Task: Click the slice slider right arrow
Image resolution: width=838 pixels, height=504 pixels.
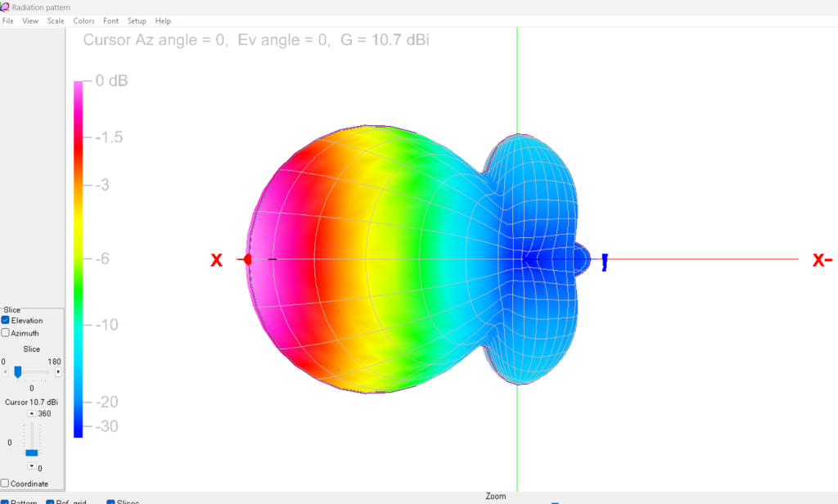Action: click(x=58, y=371)
